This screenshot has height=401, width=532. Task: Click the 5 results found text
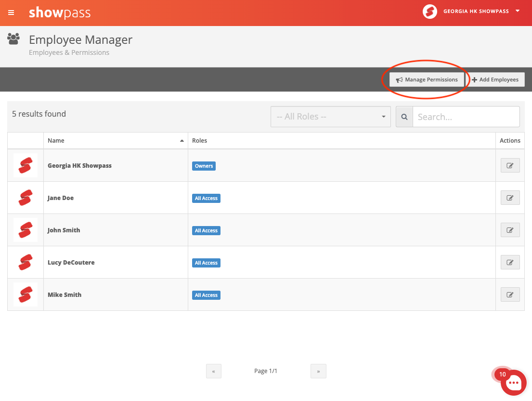click(x=39, y=114)
